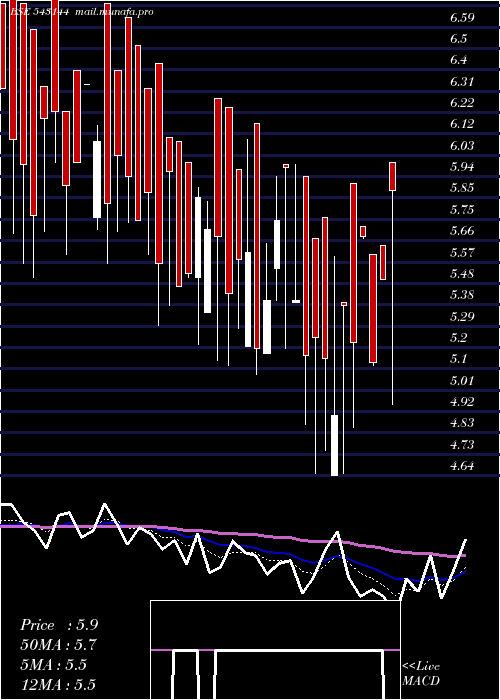Select the lowest white candle near 4.83

click(334, 445)
